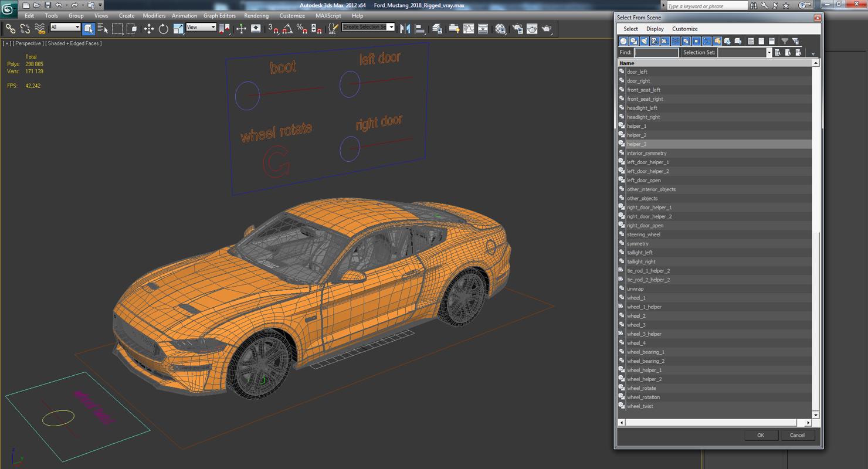Open Display menu in Select From Scene
868x469 pixels.
[x=655, y=29]
